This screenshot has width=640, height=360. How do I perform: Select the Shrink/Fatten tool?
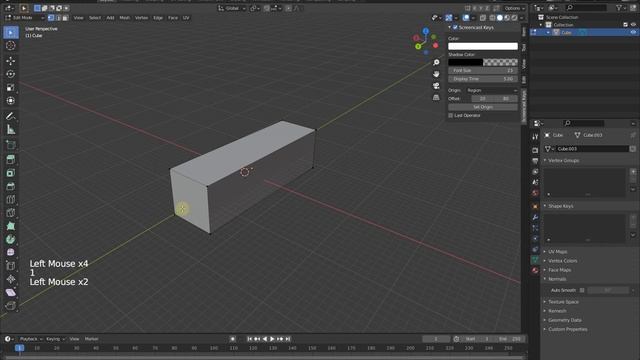point(11,279)
